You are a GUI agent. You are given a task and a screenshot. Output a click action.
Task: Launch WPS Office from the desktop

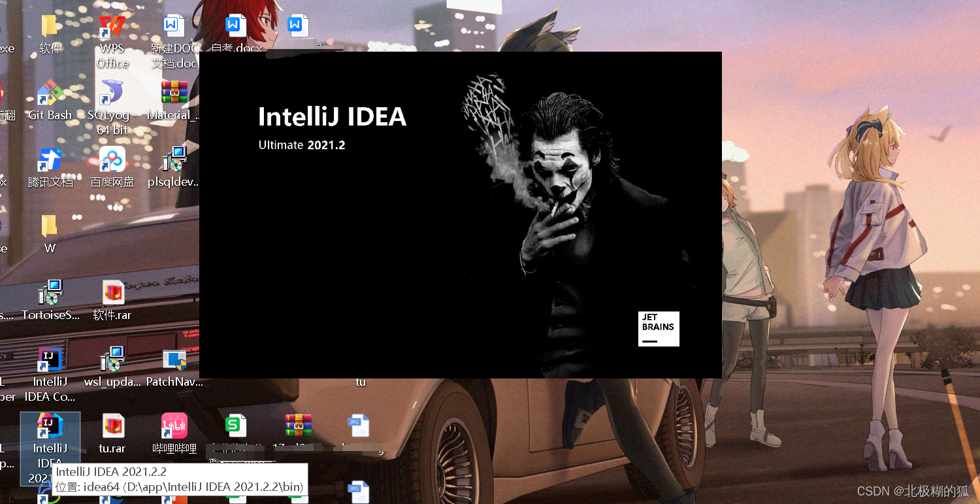pos(112,41)
